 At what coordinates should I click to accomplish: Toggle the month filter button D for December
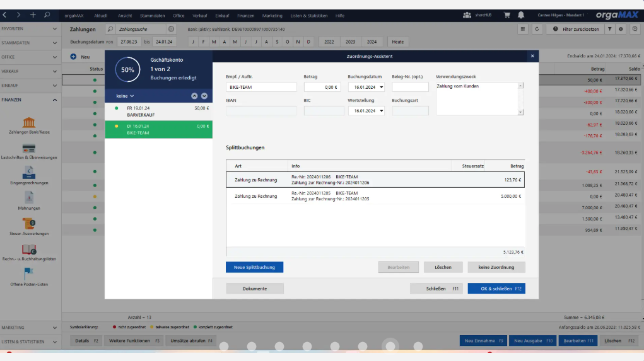308,42
